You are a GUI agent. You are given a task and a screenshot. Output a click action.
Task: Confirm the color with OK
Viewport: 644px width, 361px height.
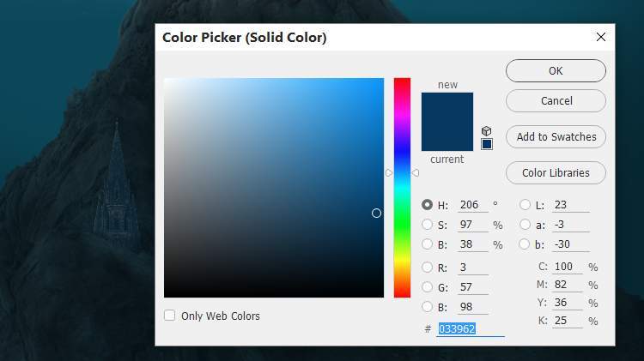(556, 70)
